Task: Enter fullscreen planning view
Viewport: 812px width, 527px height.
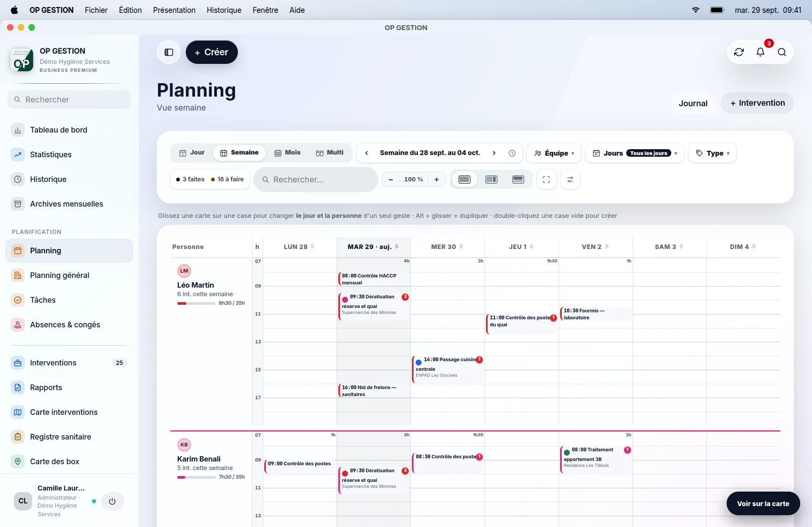Action: click(546, 180)
